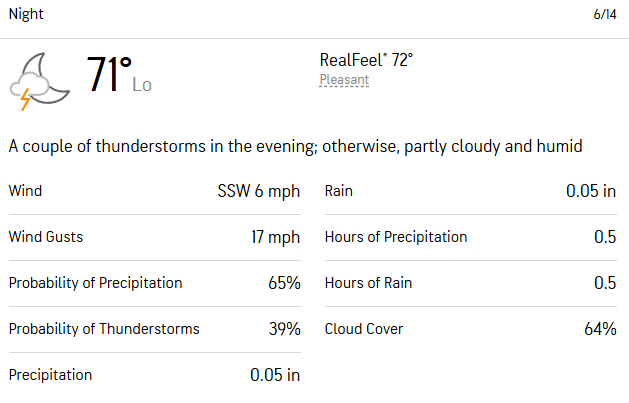
Task: Click the Probability of Thunderstorms label
Action: click(x=104, y=329)
